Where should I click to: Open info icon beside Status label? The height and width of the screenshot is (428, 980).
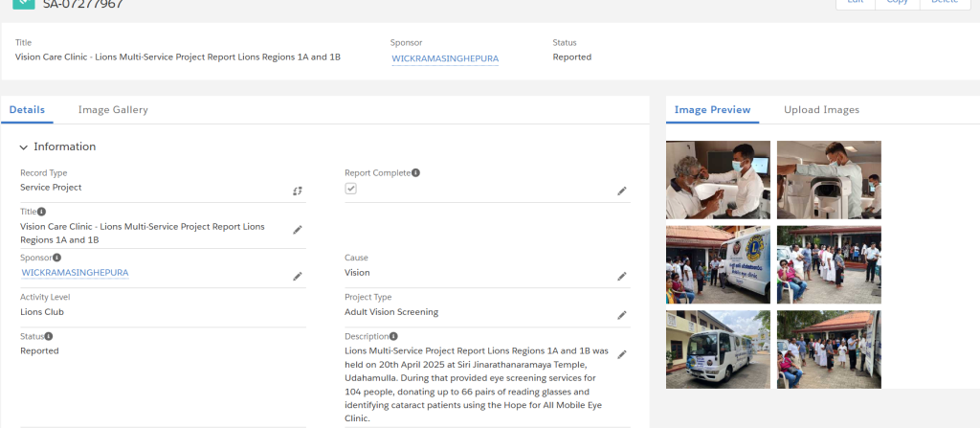point(48,337)
